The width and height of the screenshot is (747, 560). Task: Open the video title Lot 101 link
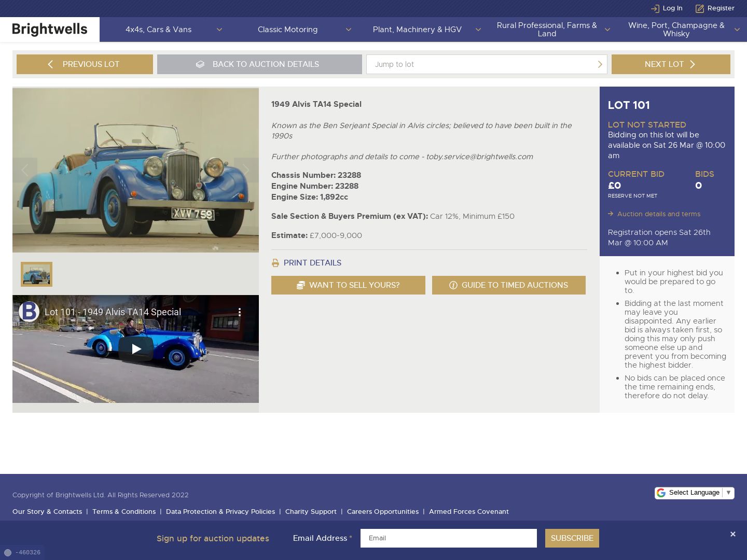tap(113, 312)
